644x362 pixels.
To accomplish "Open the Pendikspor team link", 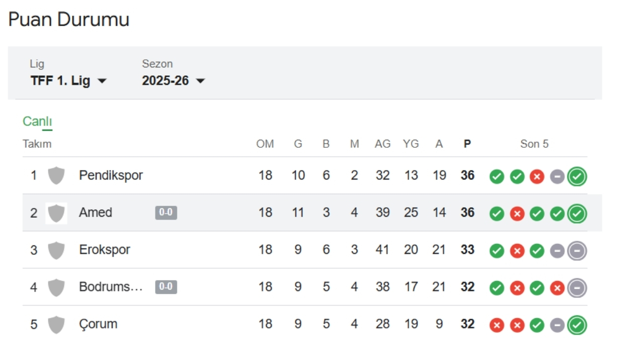I will point(111,175).
